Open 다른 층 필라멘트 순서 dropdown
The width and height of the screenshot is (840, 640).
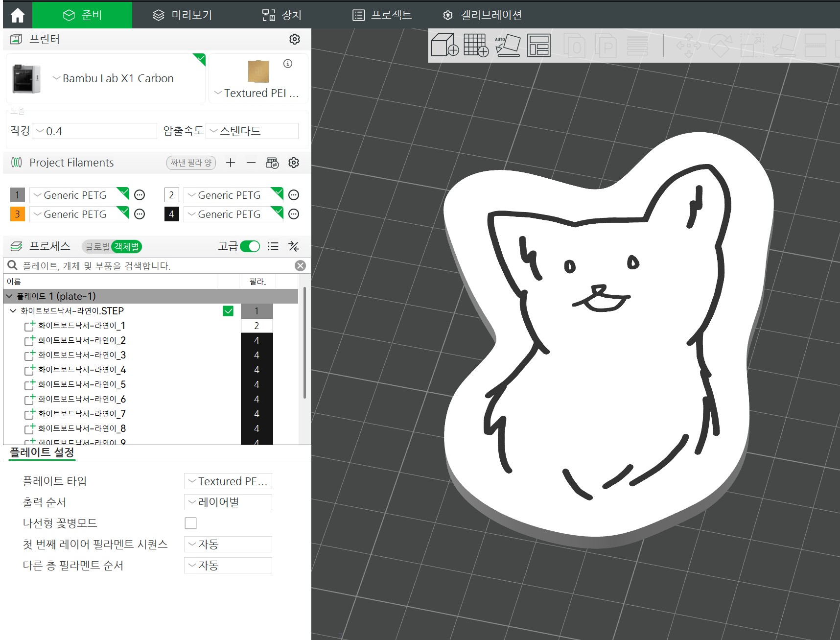click(x=228, y=566)
